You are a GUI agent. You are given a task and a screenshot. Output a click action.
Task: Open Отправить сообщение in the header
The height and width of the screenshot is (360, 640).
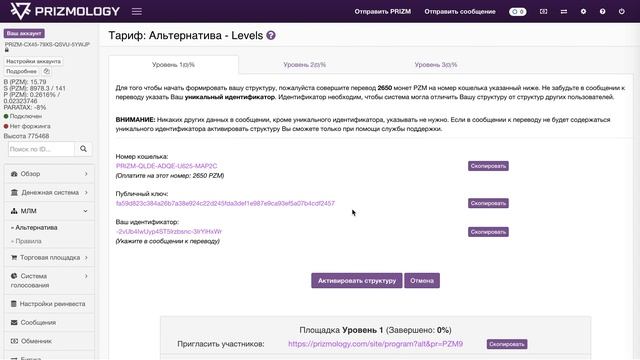(x=460, y=11)
